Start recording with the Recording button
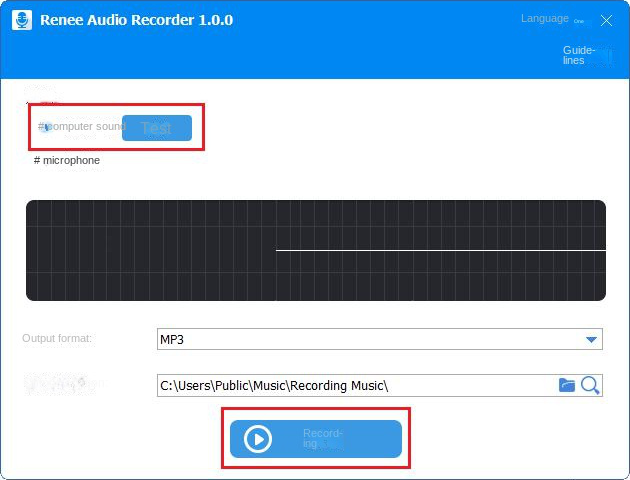Screen dimensions: 630x480 pyautogui.click(x=316, y=439)
